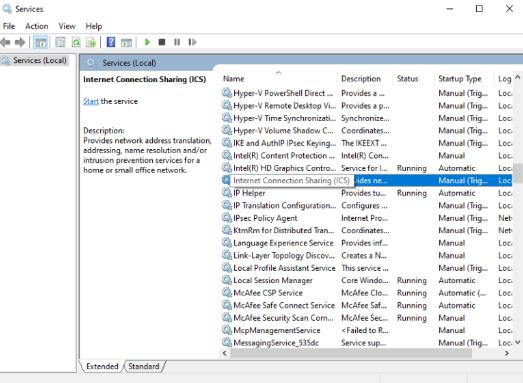The width and height of the screenshot is (523, 383).
Task: Click the horizontal scrollbar left arrow
Action: 224,353
